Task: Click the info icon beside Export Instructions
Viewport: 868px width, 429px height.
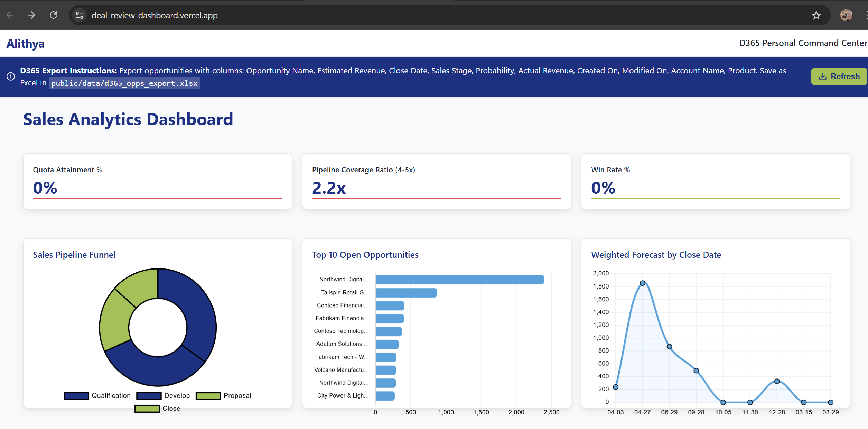Action: (11, 76)
